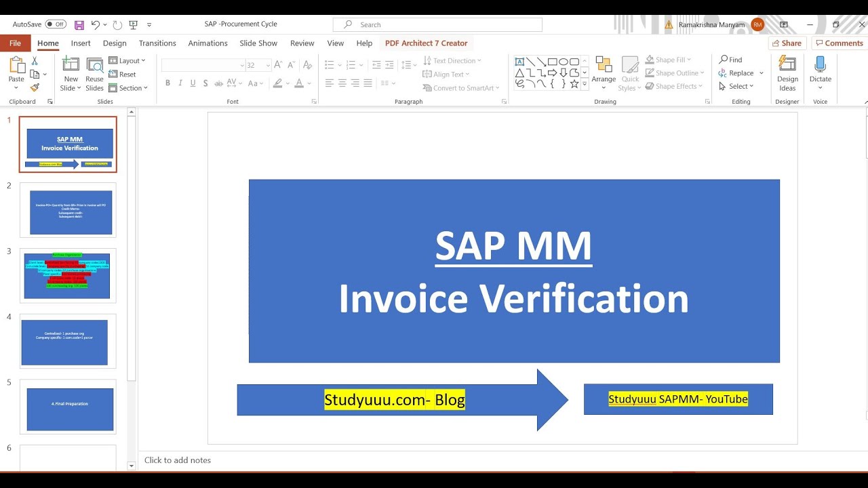The image size is (868, 488).
Task: Open font name dropdown arrow
Action: (242, 65)
